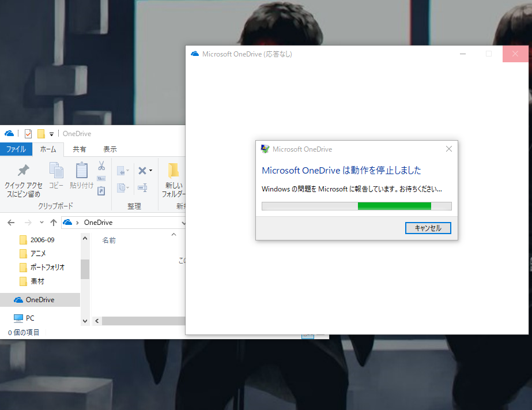Click the Cut scissors icon in ribbon

[x=101, y=165]
